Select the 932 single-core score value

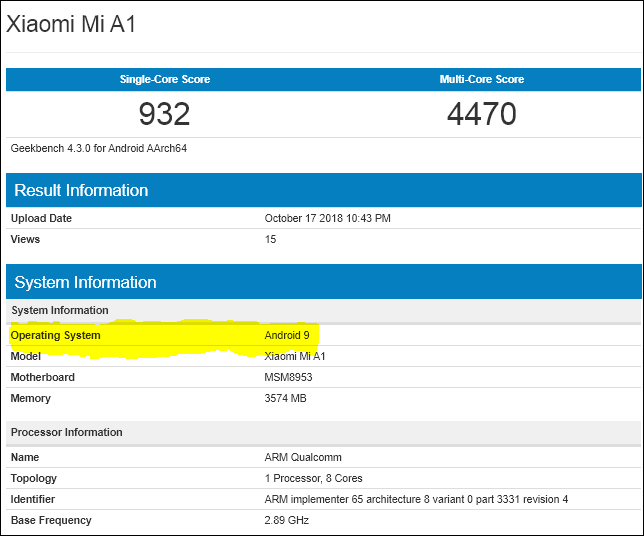pos(165,114)
